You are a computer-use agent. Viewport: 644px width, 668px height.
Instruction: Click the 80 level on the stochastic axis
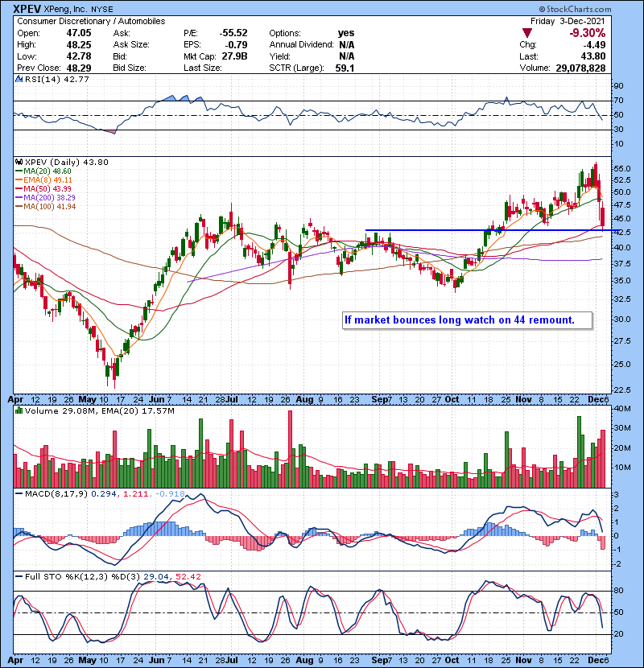point(618,591)
